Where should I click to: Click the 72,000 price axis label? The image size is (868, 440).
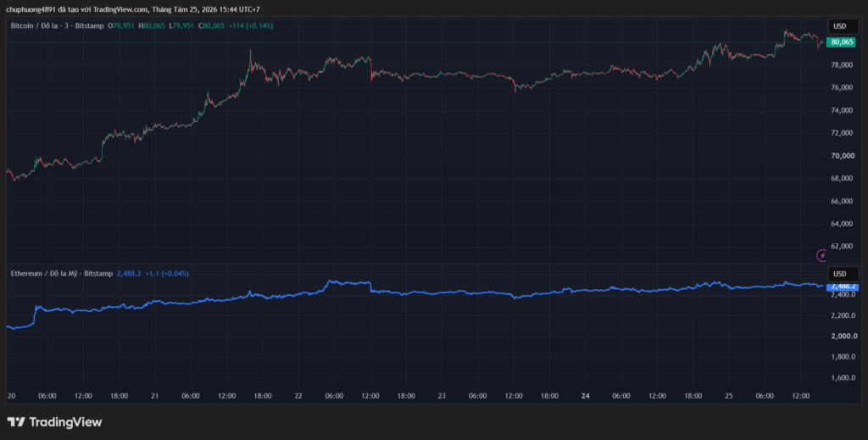click(x=843, y=133)
